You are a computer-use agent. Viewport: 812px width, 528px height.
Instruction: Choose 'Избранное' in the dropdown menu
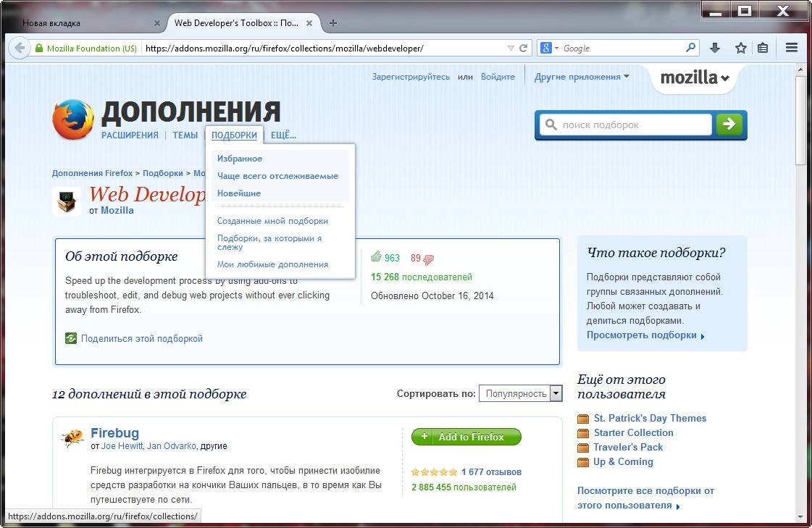(240, 159)
